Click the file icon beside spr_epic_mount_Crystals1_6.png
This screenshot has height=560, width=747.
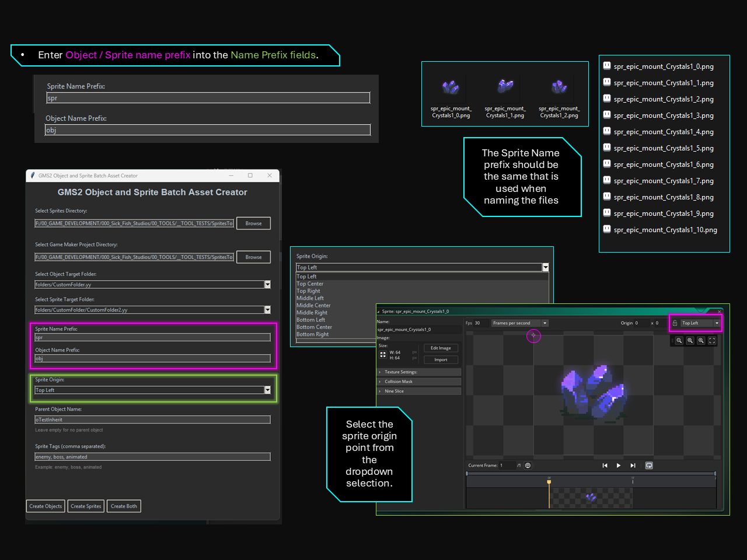click(607, 164)
